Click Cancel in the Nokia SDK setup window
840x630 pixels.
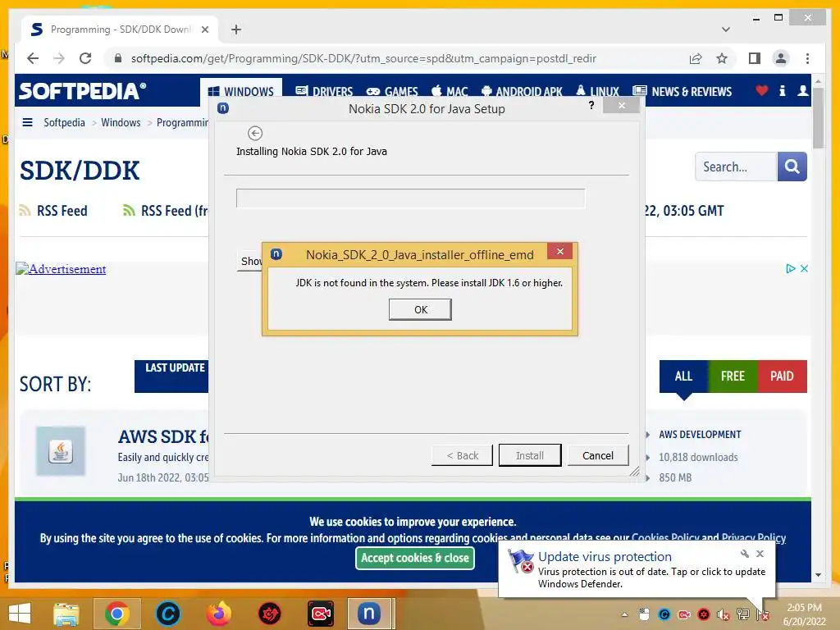(598, 455)
